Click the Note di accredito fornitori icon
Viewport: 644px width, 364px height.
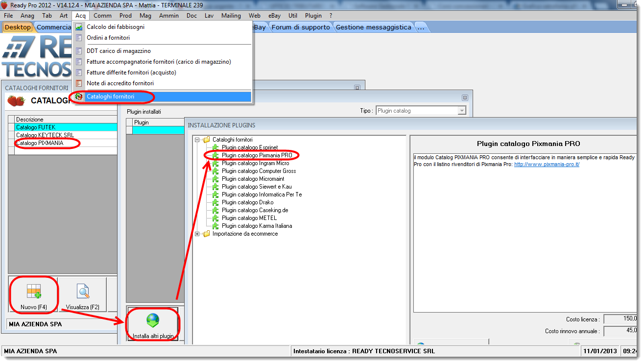79,83
